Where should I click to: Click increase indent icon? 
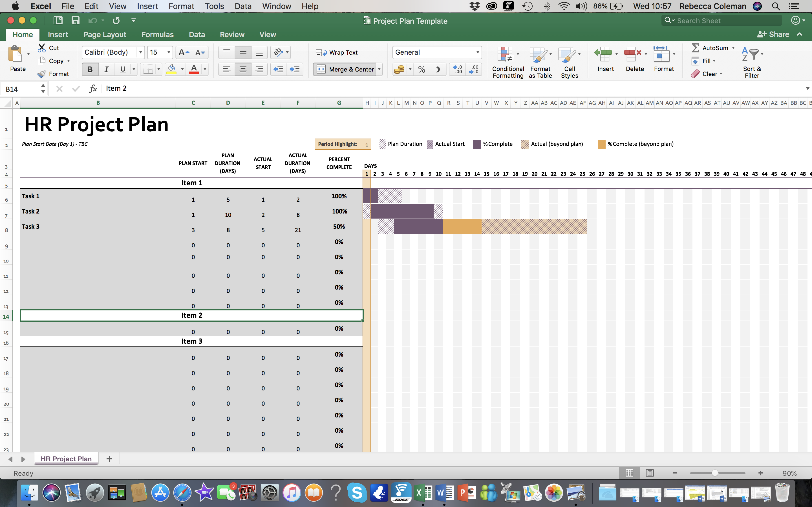point(295,69)
